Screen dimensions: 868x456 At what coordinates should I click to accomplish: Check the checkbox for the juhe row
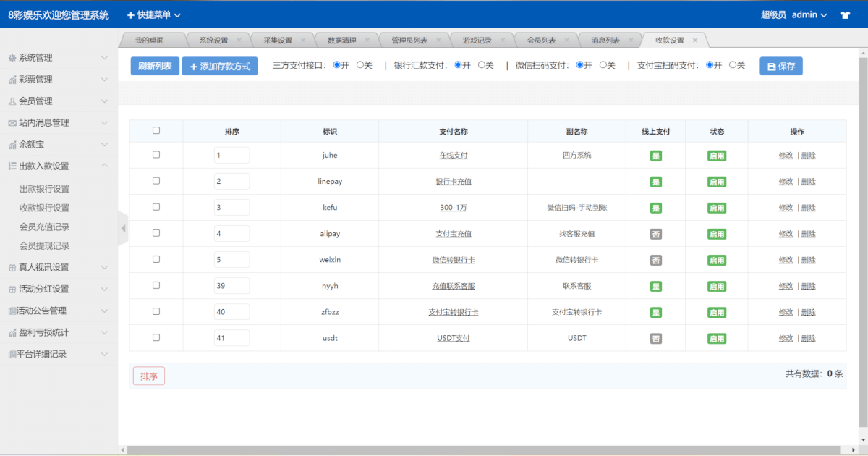(x=156, y=155)
